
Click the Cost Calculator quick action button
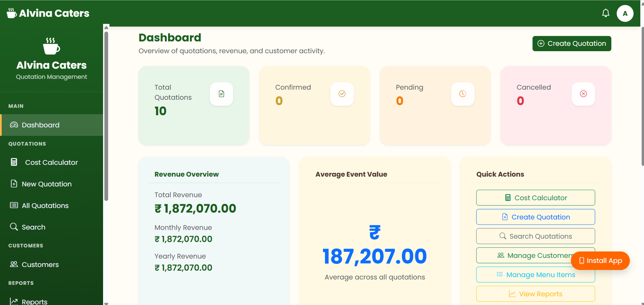click(535, 198)
